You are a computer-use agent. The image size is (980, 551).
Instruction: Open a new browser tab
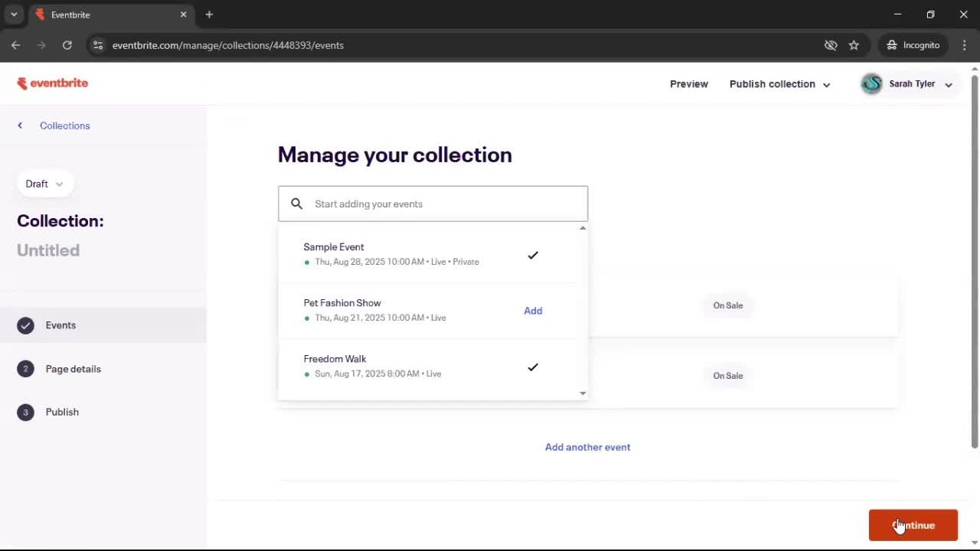[x=209, y=15]
